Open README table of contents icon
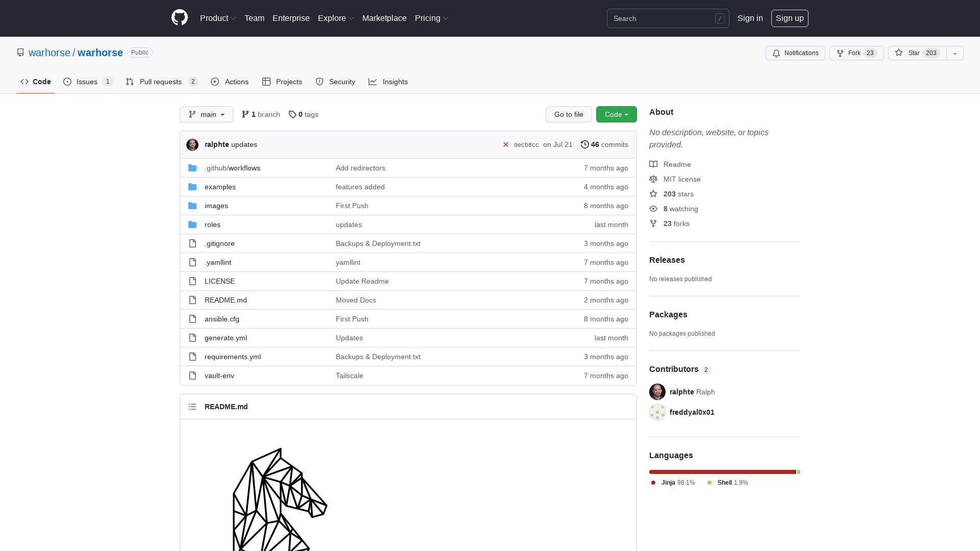Viewport: 980px width, 551px height. coord(192,407)
